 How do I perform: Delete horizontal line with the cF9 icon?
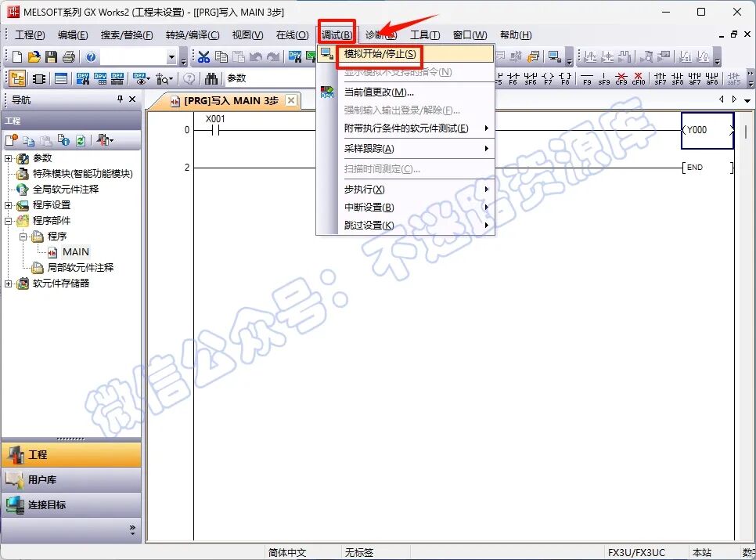(x=621, y=78)
